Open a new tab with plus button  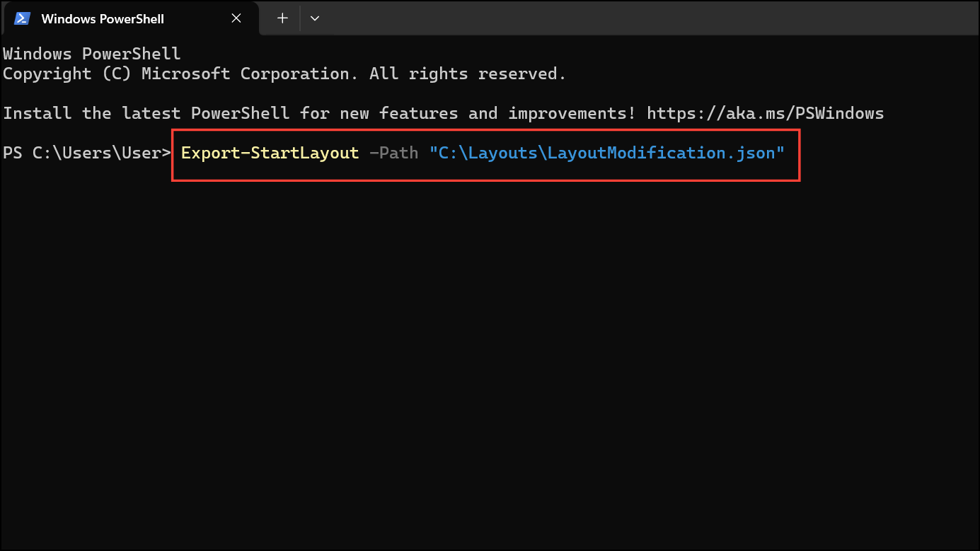click(x=282, y=18)
